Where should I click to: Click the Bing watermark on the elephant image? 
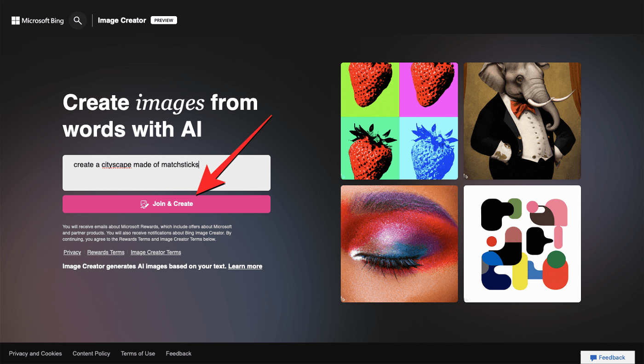466,176
